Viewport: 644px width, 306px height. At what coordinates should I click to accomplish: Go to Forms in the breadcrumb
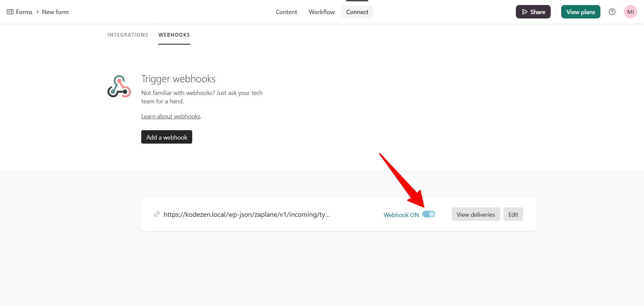pos(24,12)
